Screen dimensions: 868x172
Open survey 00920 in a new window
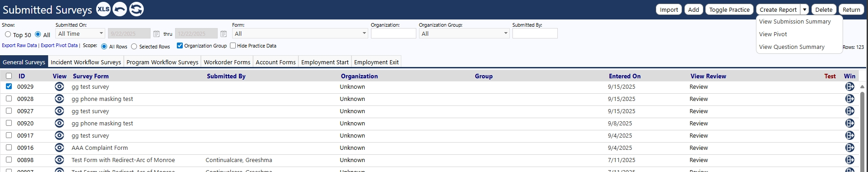[850, 123]
